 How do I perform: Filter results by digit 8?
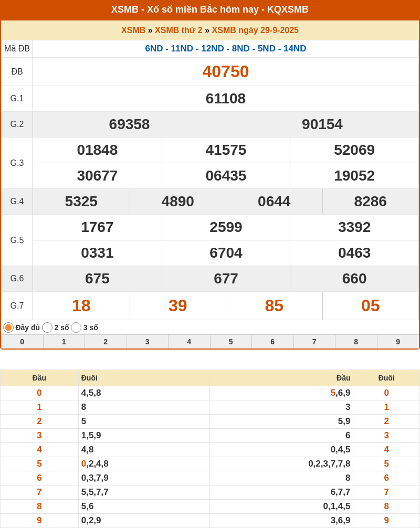coord(356,342)
